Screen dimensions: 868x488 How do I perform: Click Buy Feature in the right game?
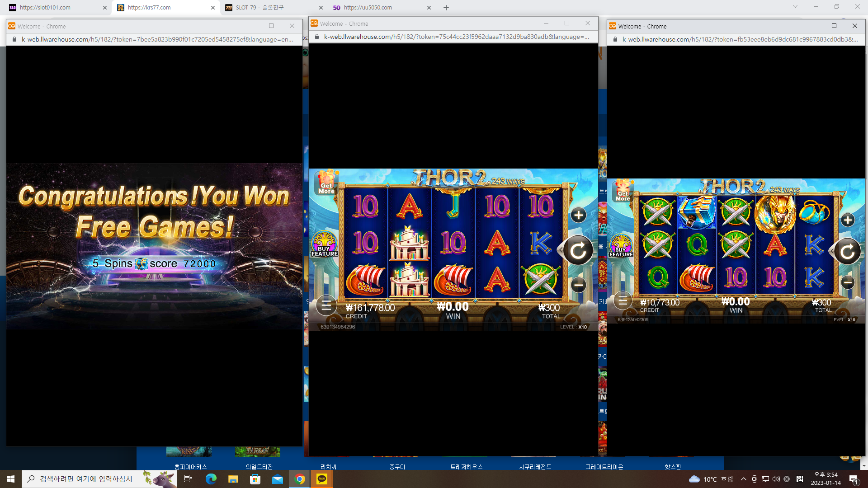[621, 246]
